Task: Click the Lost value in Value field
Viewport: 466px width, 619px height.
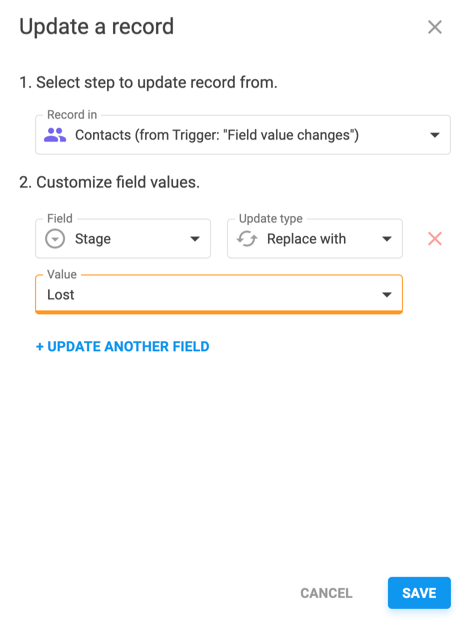Action: pos(61,294)
